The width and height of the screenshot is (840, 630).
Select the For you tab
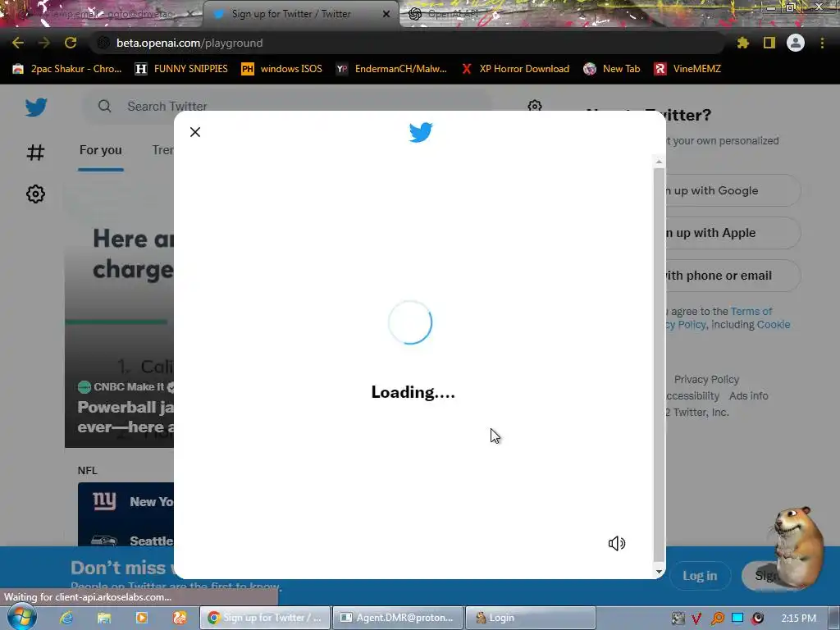coord(101,151)
